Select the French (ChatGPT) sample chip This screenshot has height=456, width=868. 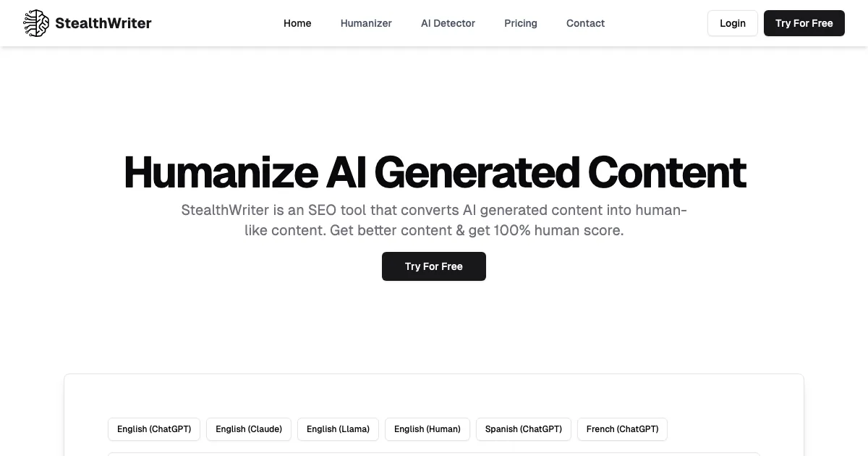[x=622, y=429]
